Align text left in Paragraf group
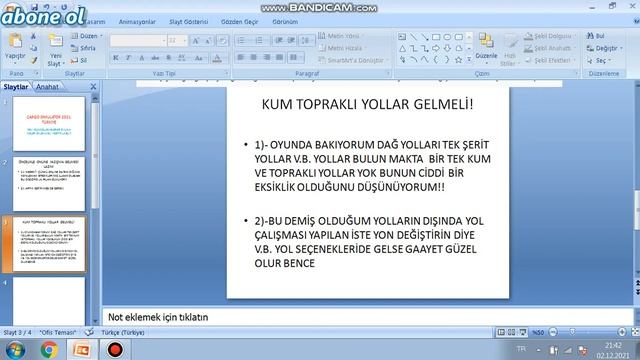640x360 pixels. point(241,58)
